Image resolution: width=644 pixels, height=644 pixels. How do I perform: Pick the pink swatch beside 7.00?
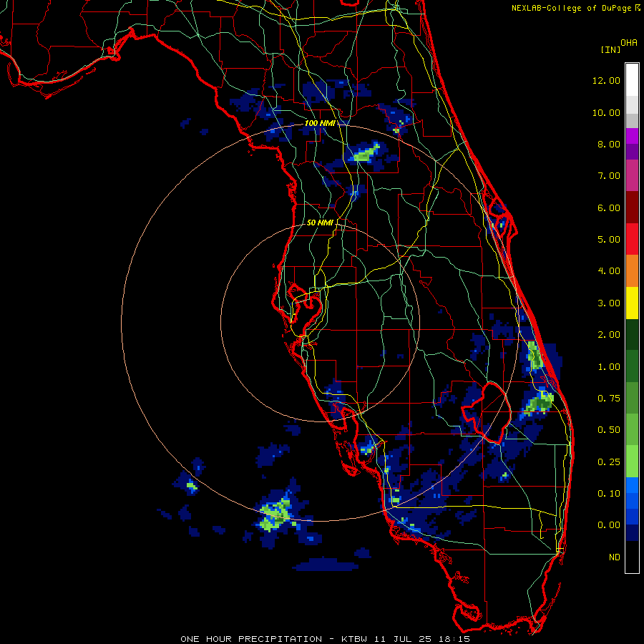tap(632, 175)
